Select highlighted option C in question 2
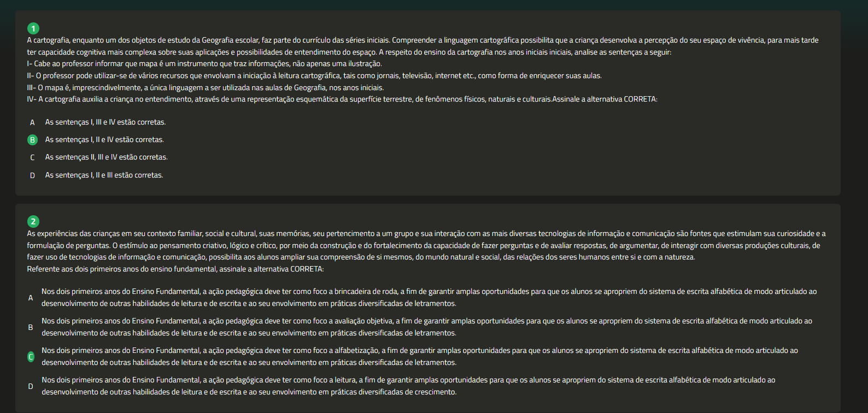Image resolution: width=868 pixels, height=413 pixels. click(x=31, y=357)
